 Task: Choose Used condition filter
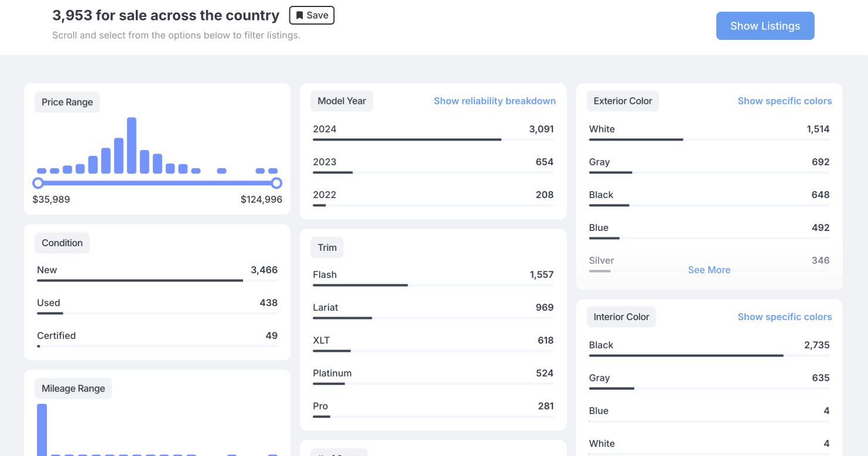[157, 303]
